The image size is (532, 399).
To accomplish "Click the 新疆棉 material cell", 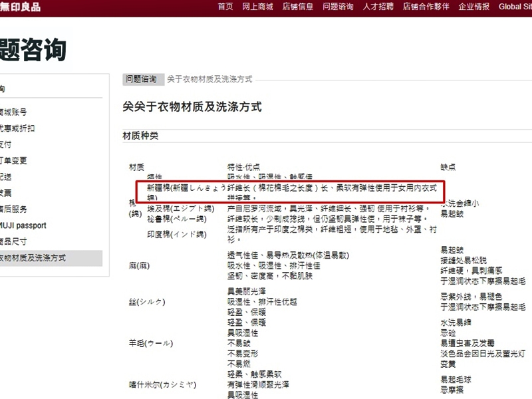I will [x=186, y=192].
